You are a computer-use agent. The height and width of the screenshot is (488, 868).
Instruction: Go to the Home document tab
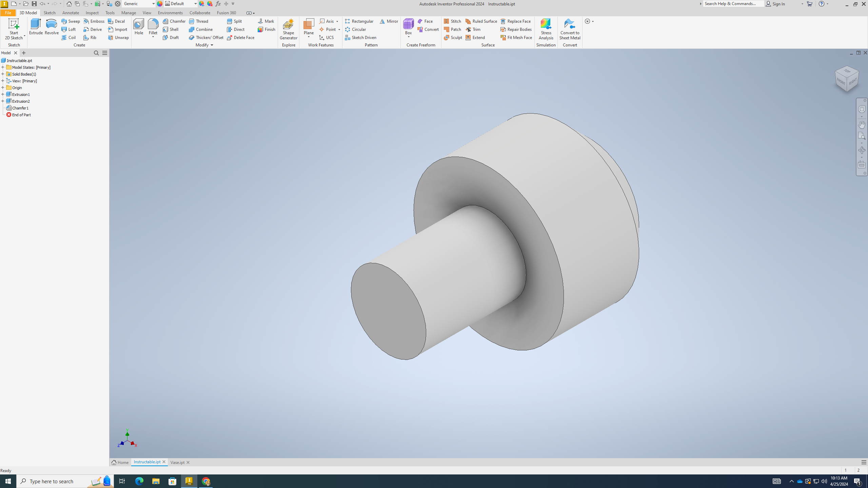pyautogui.click(x=120, y=462)
